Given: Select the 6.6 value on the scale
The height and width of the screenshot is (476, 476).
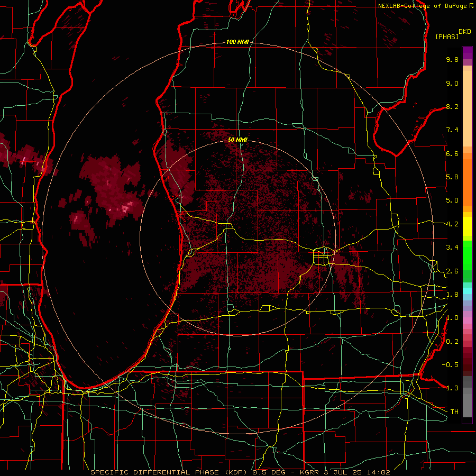Looking at the screenshot, I should click(x=452, y=153).
